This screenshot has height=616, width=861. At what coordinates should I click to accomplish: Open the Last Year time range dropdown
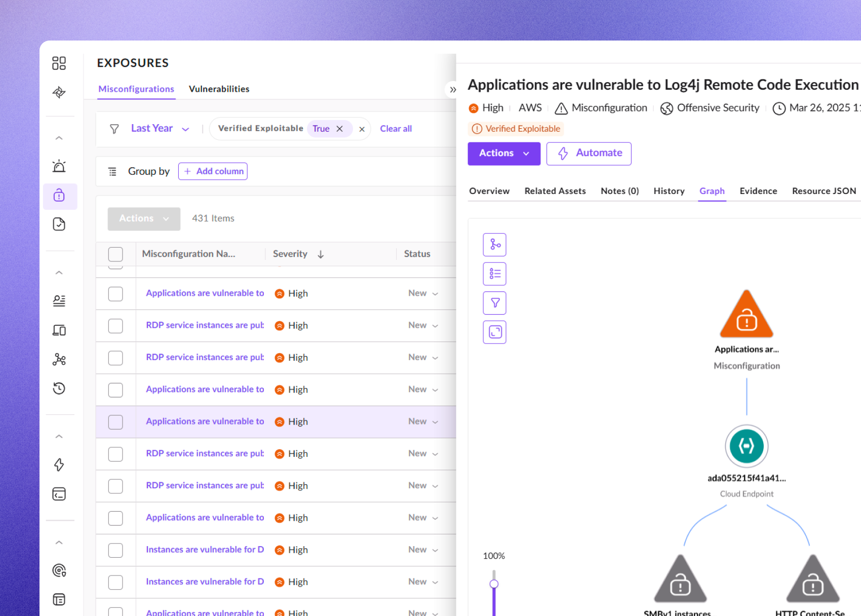[x=159, y=129]
